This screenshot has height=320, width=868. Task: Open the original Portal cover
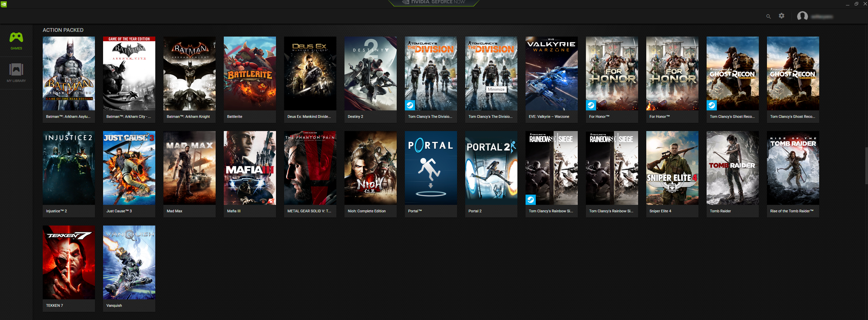pyautogui.click(x=431, y=168)
